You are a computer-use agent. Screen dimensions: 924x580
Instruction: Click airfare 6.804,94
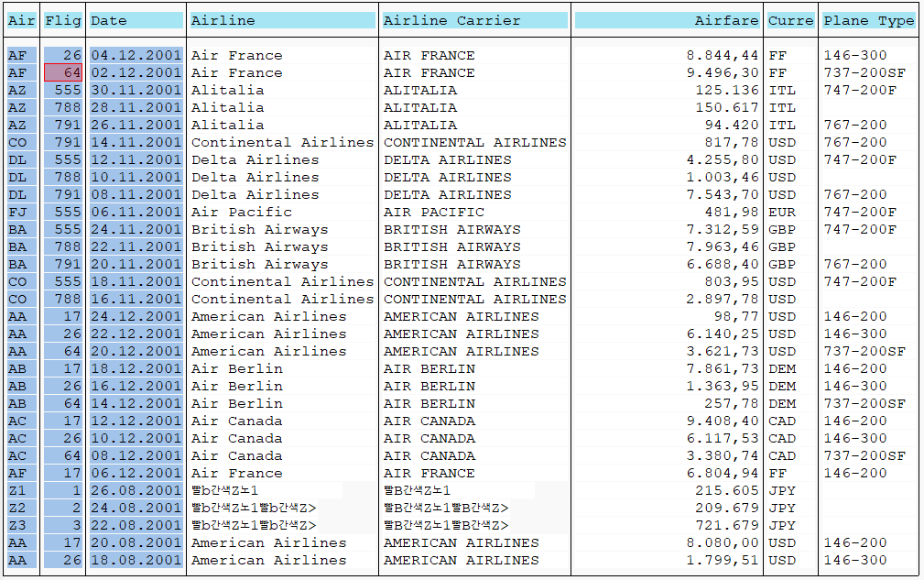722,473
